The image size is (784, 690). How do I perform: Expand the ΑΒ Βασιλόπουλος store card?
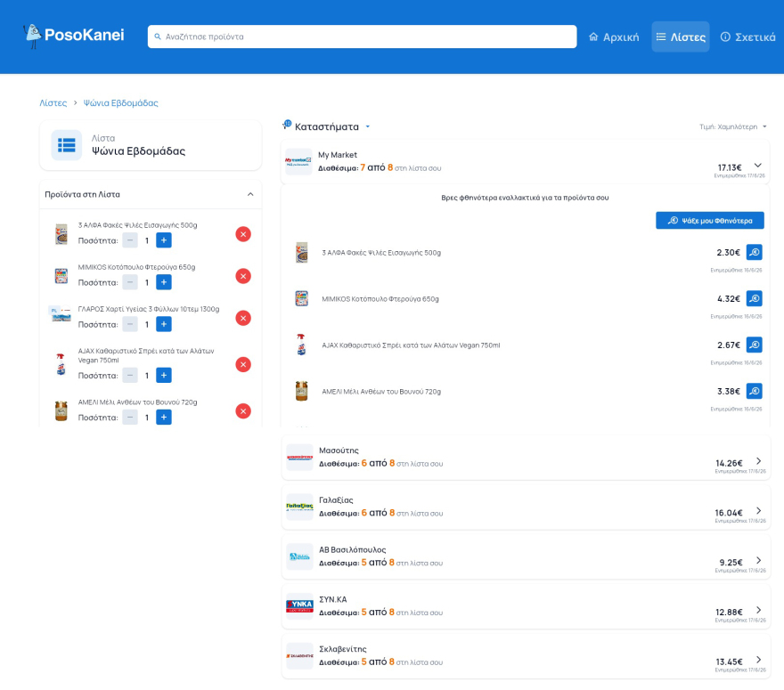[x=758, y=560]
